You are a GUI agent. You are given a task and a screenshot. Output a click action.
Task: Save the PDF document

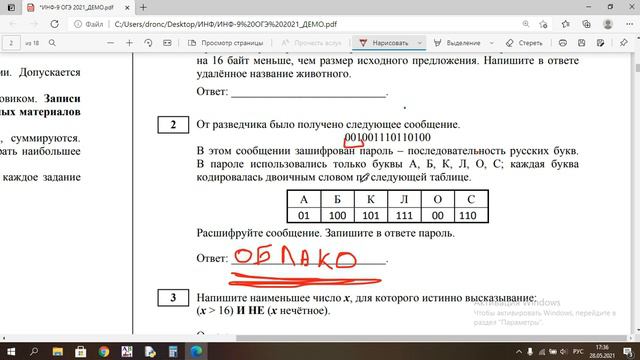pos(582,43)
